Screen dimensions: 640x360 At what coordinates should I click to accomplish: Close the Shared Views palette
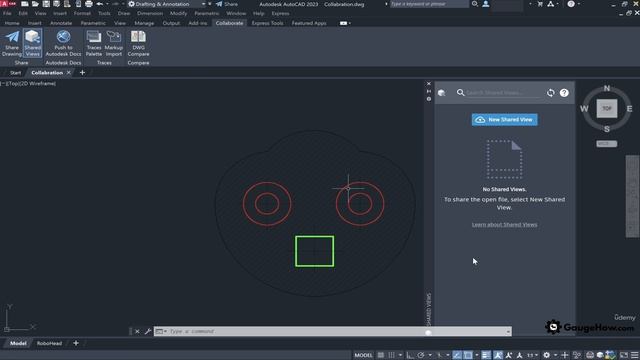pos(429,84)
